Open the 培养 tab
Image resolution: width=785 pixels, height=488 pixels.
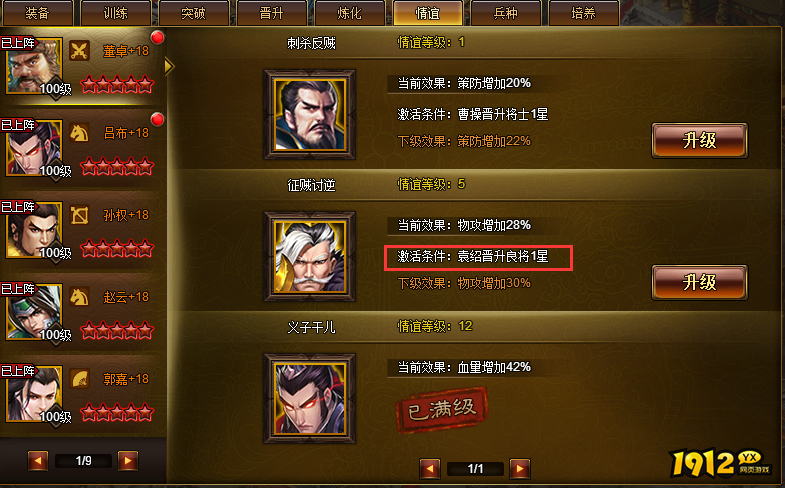tap(584, 13)
